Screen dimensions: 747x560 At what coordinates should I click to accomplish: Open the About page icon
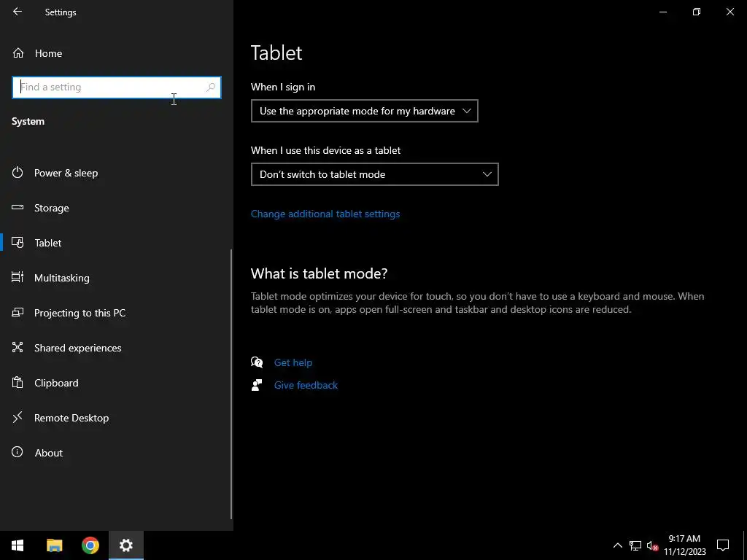pyautogui.click(x=18, y=453)
